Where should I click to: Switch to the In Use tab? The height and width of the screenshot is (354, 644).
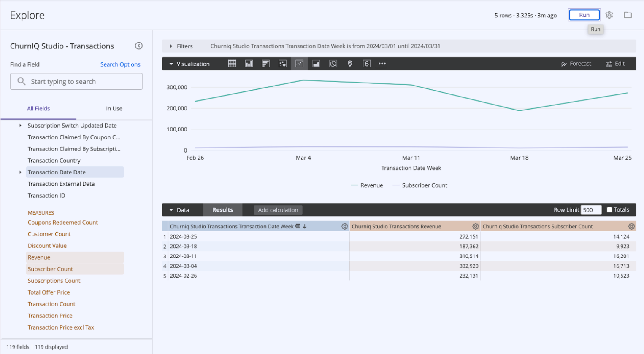click(114, 108)
